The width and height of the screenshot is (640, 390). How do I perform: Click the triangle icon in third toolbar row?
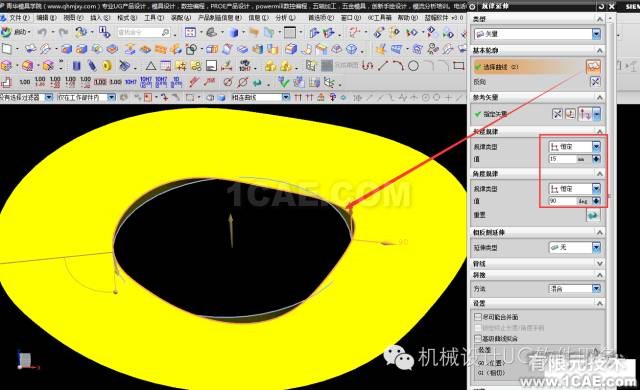[x=151, y=66]
